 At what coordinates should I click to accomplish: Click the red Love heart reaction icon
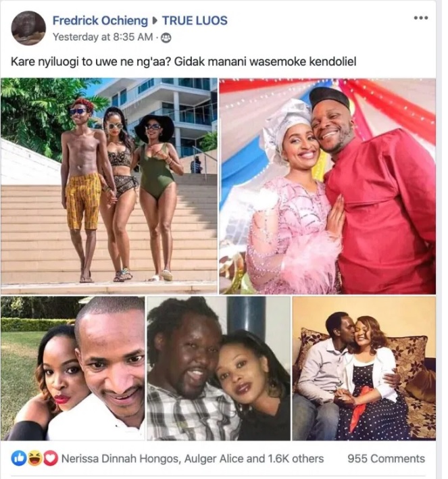[49, 459]
